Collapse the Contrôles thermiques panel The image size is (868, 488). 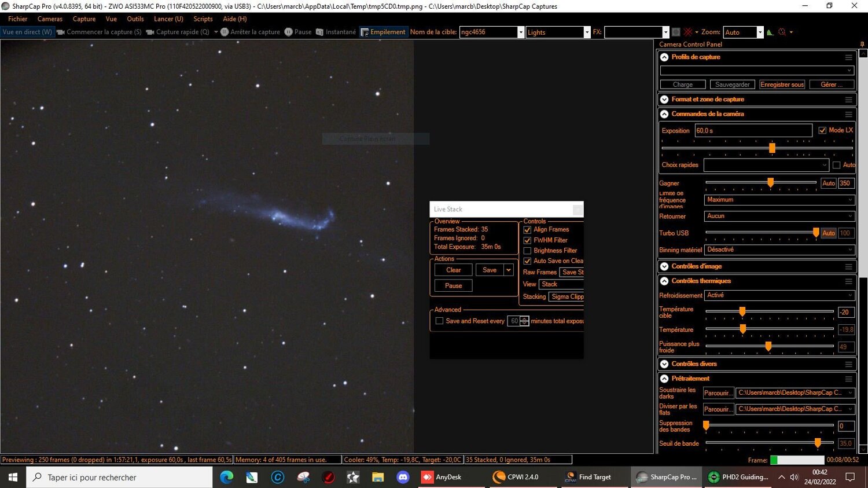(664, 281)
